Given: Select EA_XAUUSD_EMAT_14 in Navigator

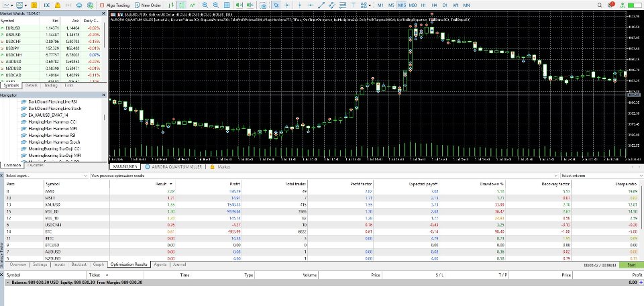Looking at the screenshot, I should click(48, 115).
